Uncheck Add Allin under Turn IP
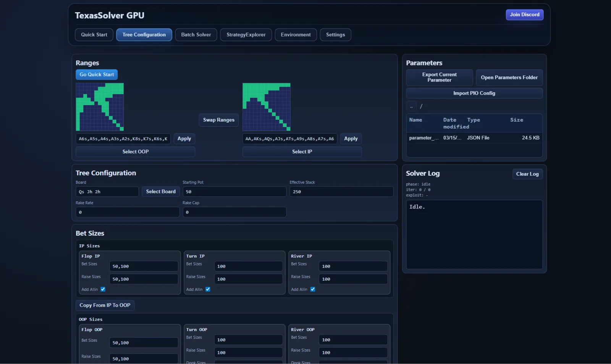Image resolution: width=611 pixels, height=364 pixels. pyautogui.click(x=208, y=289)
